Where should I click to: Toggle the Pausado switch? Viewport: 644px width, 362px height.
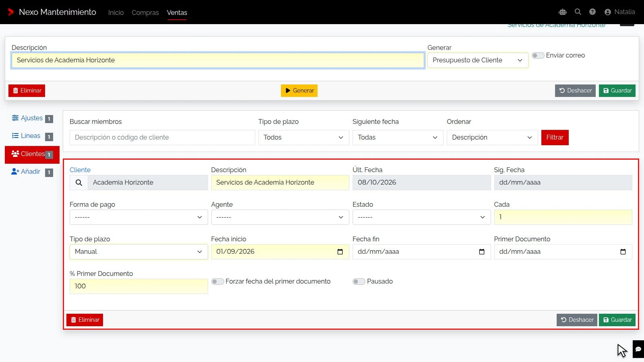click(x=359, y=282)
